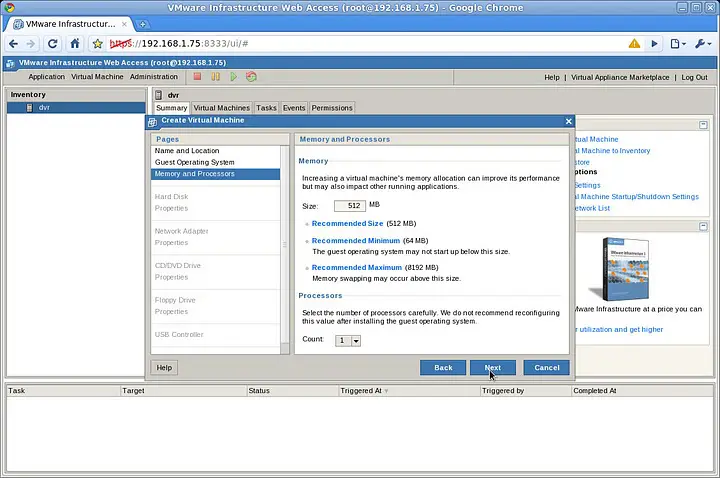Screen dimensions: 720x478
Task: Select the dvr item in Inventory
Action: 76,107
